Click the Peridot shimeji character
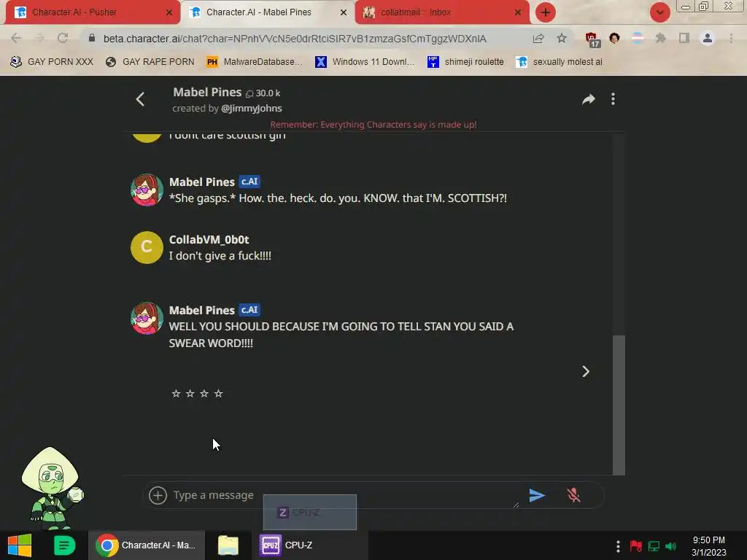This screenshot has width=747, height=560. tap(52, 488)
